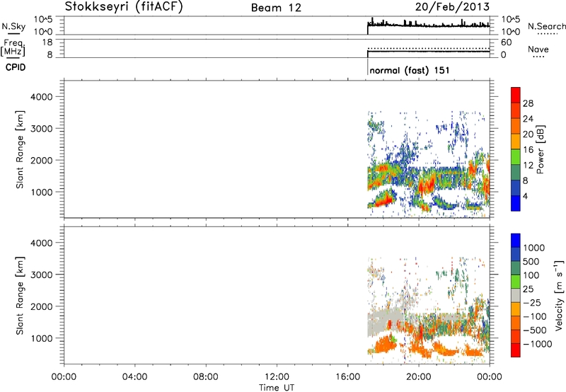Click the '-1000' value on Velocity colorbar
Screen dimensions: 566x392
pos(537,344)
